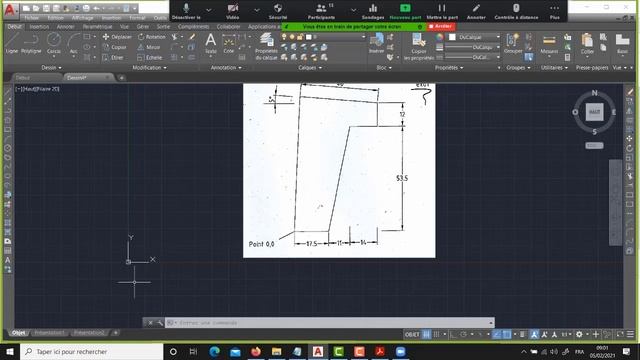
Task: Toggle ortho mode in status bar
Action: 453,334
